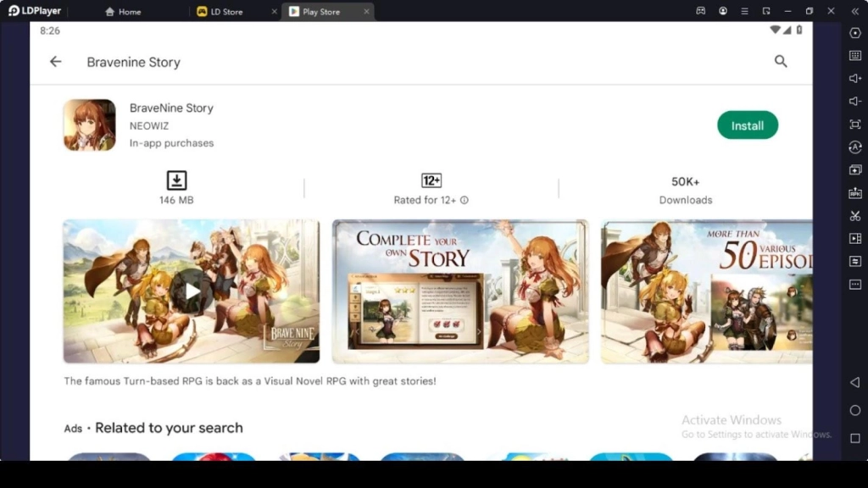Open LDPlayer account icon in titlebar
This screenshot has width=868, height=488.
point(723,11)
